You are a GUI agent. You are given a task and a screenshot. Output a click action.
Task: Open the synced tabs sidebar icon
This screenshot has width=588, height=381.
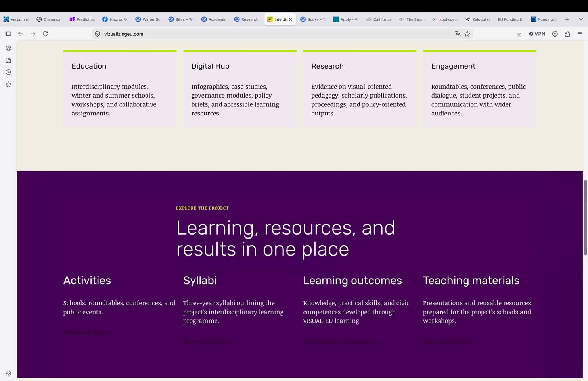point(8,60)
